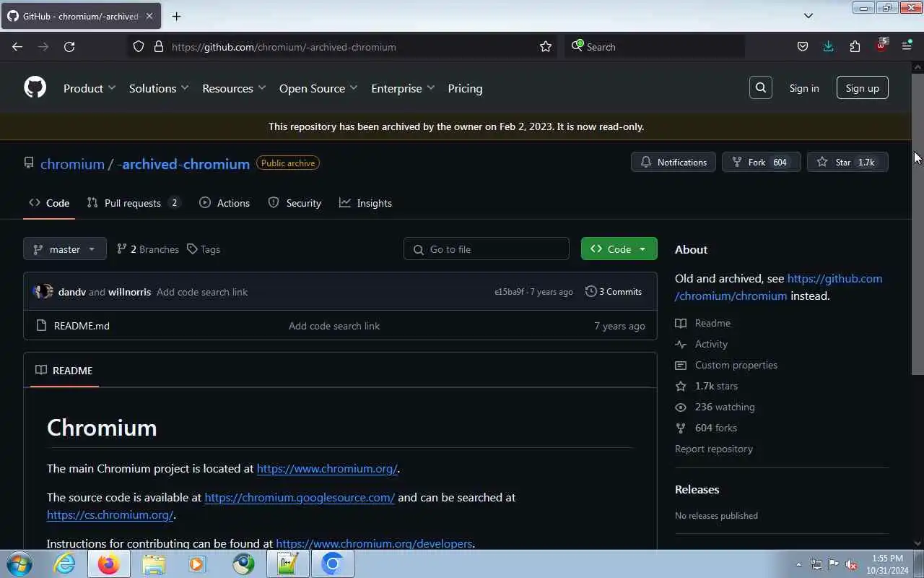Expand the Solutions menu
Image resolution: width=924 pixels, height=578 pixels.
(x=159, y=88)
